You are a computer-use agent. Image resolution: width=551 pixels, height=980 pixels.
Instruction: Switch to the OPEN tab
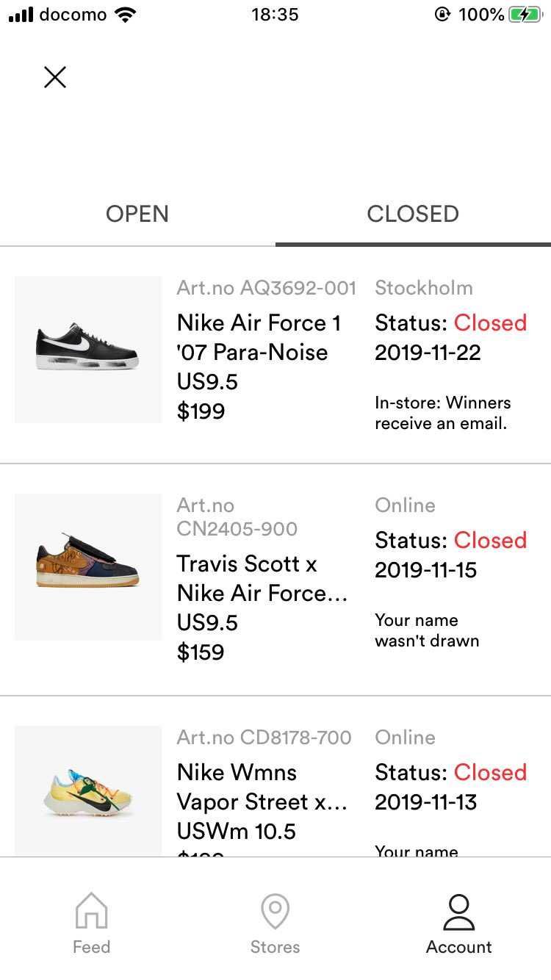pos(137,214)
